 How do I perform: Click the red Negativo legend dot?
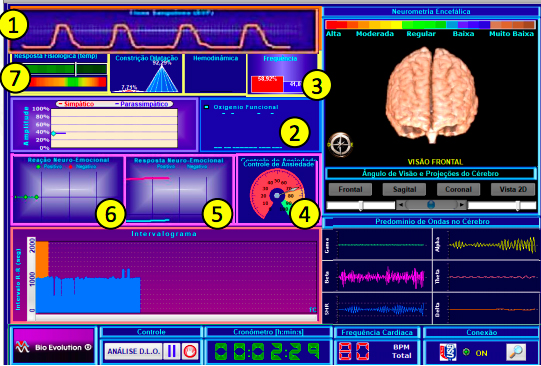coord(71,167)
